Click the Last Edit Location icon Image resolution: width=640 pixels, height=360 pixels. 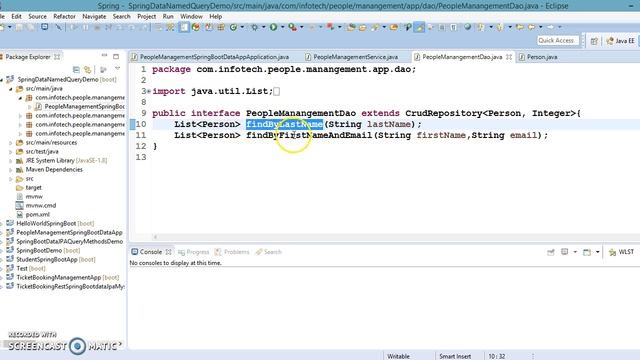[520, 27]
